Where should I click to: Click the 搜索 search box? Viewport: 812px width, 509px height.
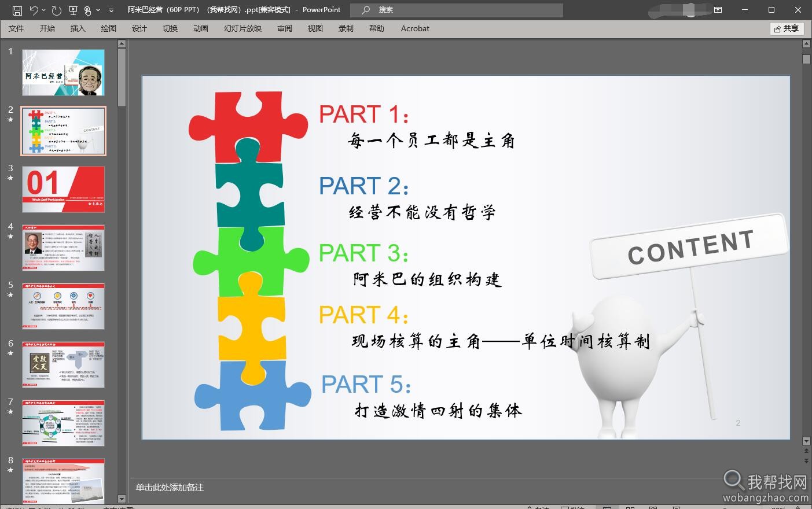(x=457, y=10)
